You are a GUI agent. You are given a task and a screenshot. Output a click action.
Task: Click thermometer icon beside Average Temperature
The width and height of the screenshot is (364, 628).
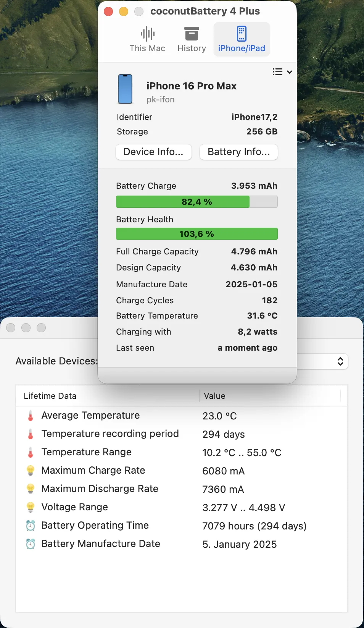pos(31,416)
